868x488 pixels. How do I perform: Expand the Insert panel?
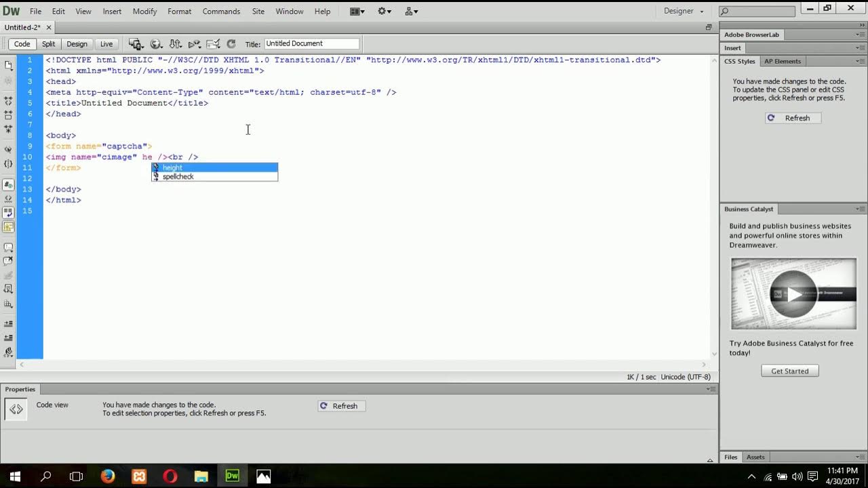(x=732, y=48)
